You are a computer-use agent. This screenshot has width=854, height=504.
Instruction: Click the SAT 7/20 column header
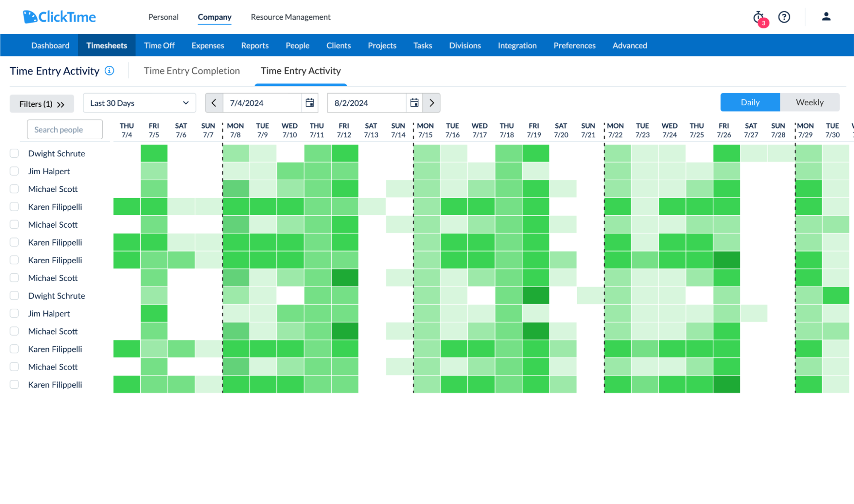(561, 130)
